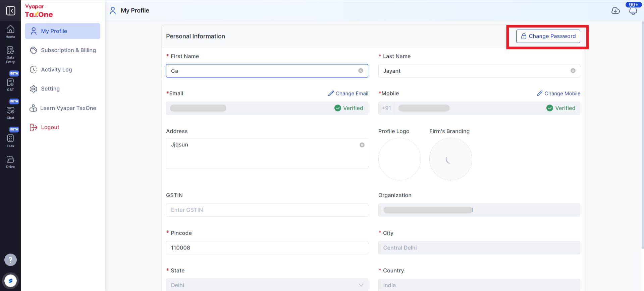This screenshot has height=291, width=644.
Task: Click the Country field showing India
Action: coord(479,285)
